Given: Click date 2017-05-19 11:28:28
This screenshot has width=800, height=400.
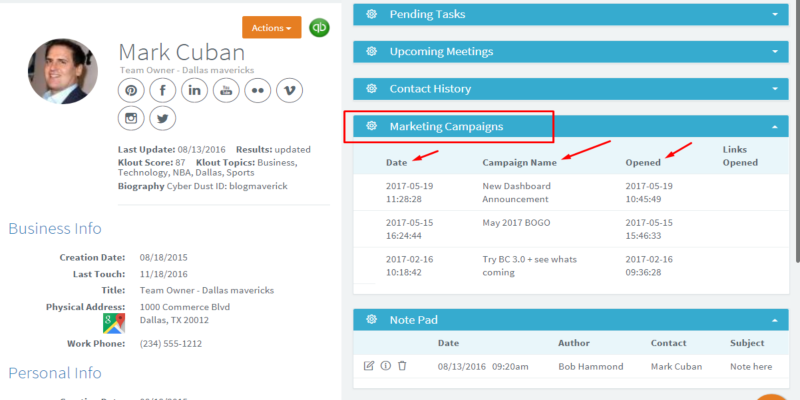Looking at the screenshot, I should coord(409,192).
